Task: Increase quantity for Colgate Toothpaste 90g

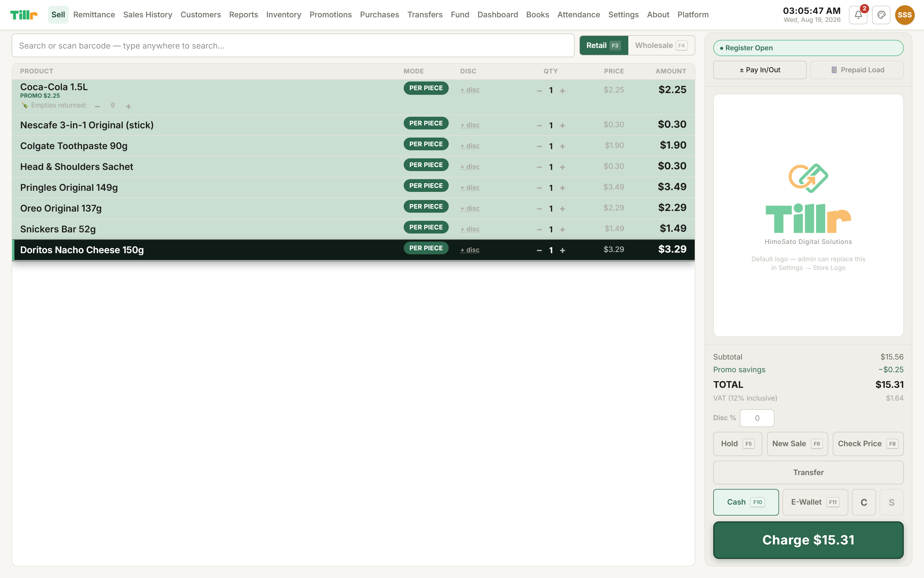Action: pyautogui.click(x=562, y=147)
